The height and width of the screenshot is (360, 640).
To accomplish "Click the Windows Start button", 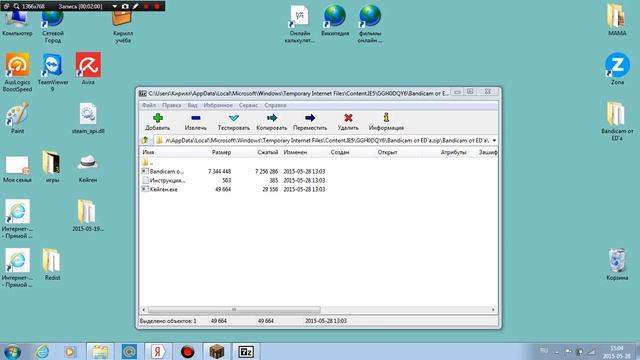I will pyautogui.click(x=12, y=351).
